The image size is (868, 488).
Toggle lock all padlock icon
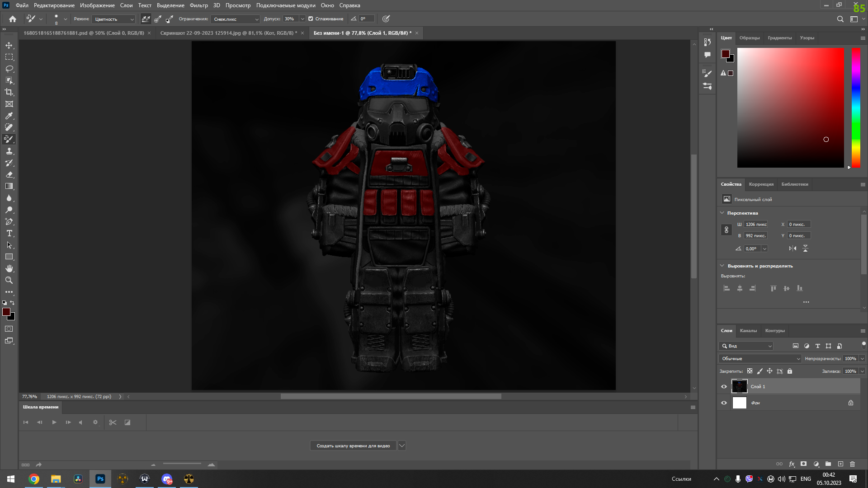click(790, 371)
